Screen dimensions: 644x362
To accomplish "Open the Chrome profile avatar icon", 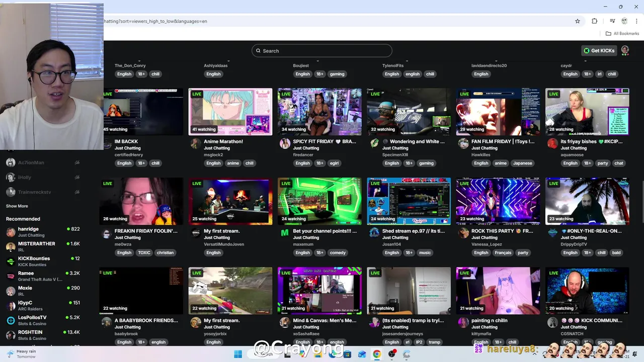I will (x=624, y=21).
